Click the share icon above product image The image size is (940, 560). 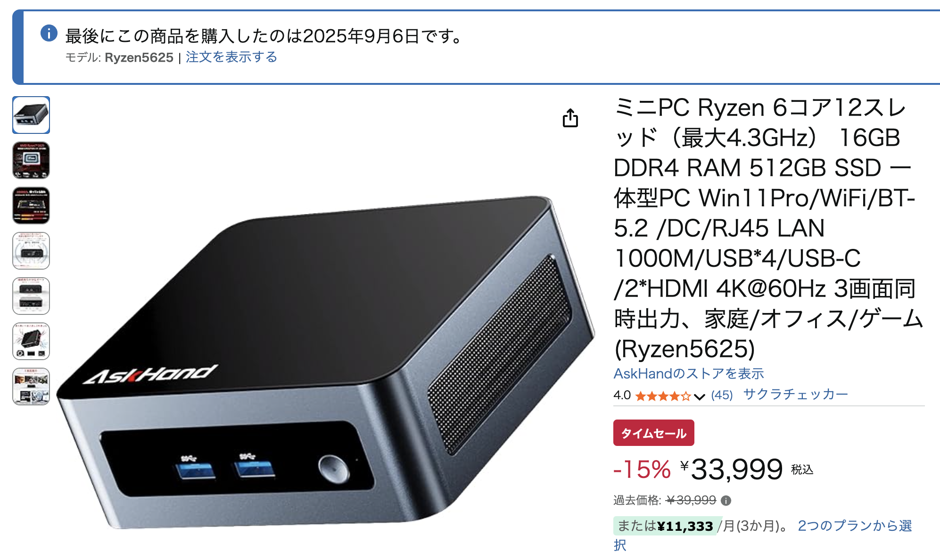click(570, 118)
